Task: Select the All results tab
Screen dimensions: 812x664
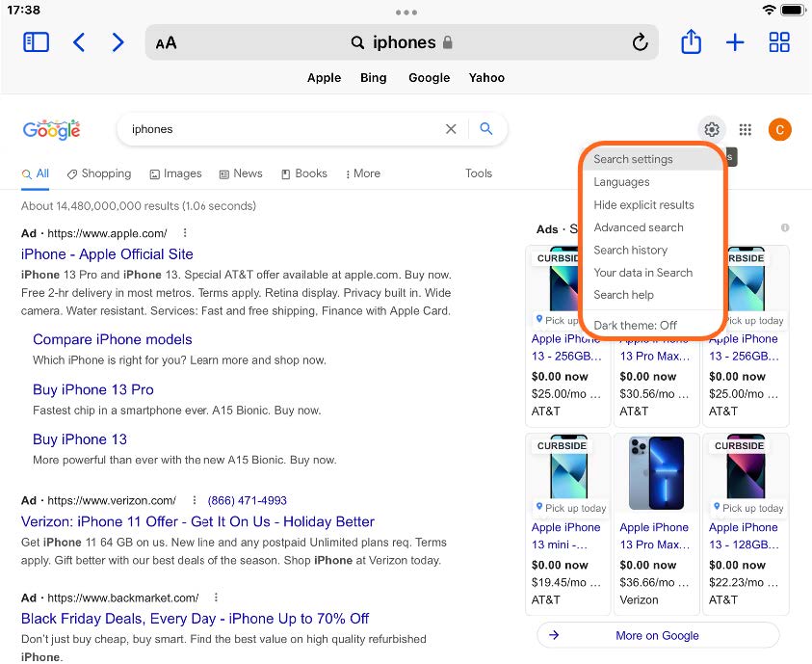Action: (36, 173)
